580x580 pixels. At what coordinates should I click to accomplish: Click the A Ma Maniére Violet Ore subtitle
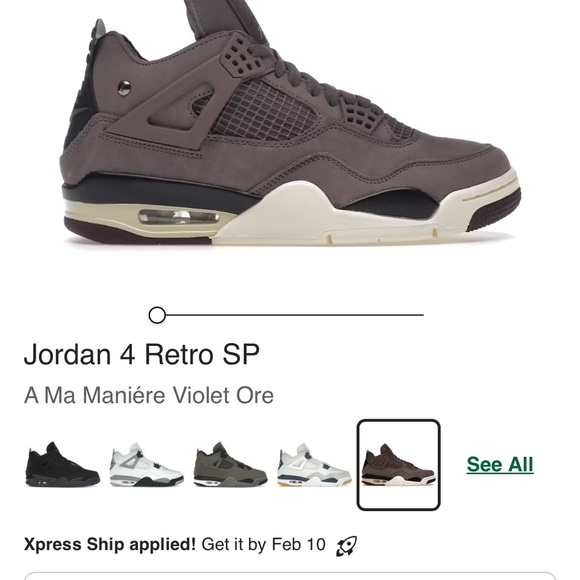[149, 395]
